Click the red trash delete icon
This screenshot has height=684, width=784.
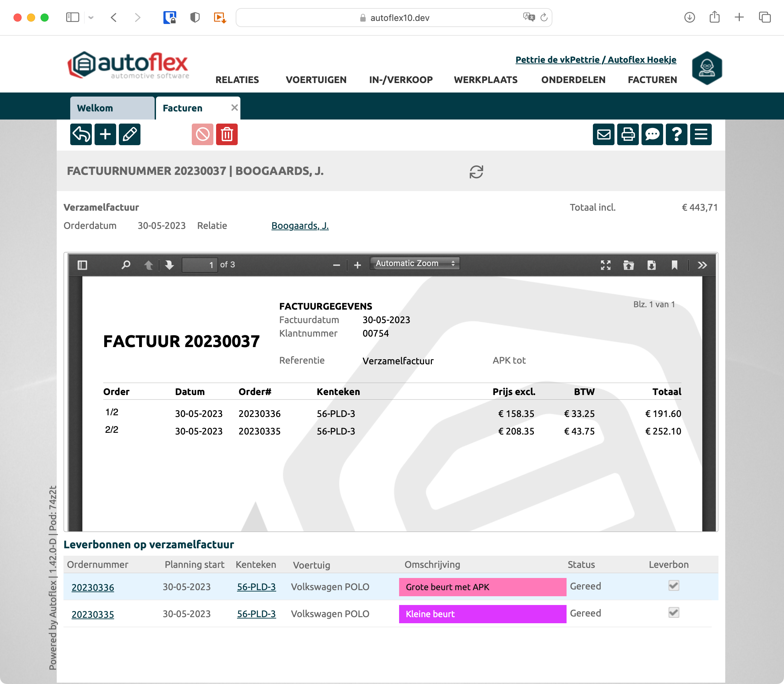(227, 134)
